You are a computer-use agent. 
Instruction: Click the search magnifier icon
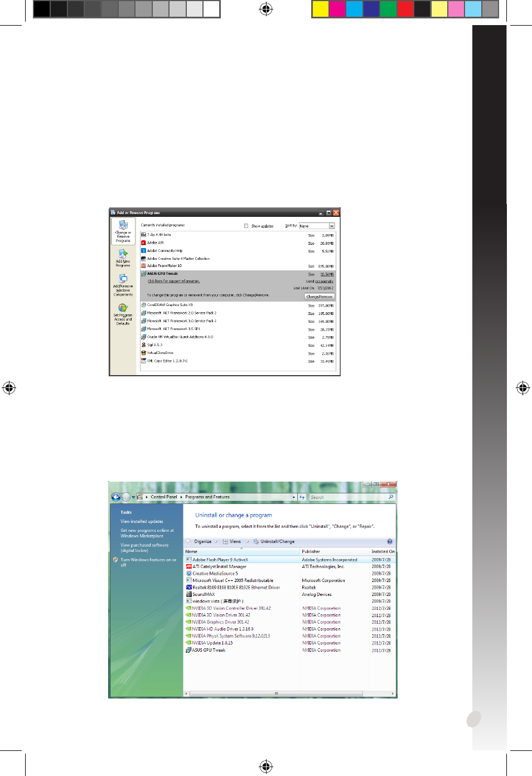click(391, 497)
